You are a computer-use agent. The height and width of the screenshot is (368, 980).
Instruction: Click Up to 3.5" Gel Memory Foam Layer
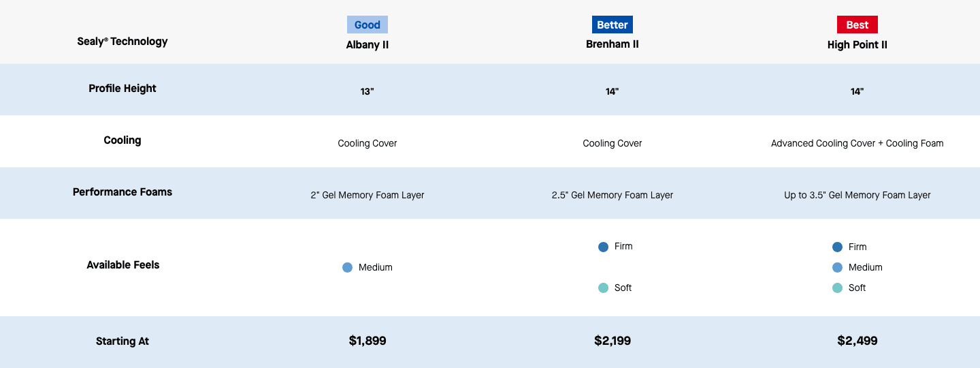click(857, 195)
